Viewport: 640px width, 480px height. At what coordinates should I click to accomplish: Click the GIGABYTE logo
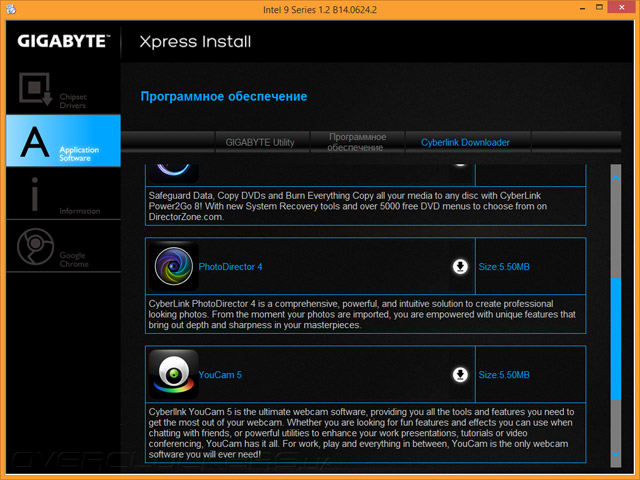(x=64, y=41)
